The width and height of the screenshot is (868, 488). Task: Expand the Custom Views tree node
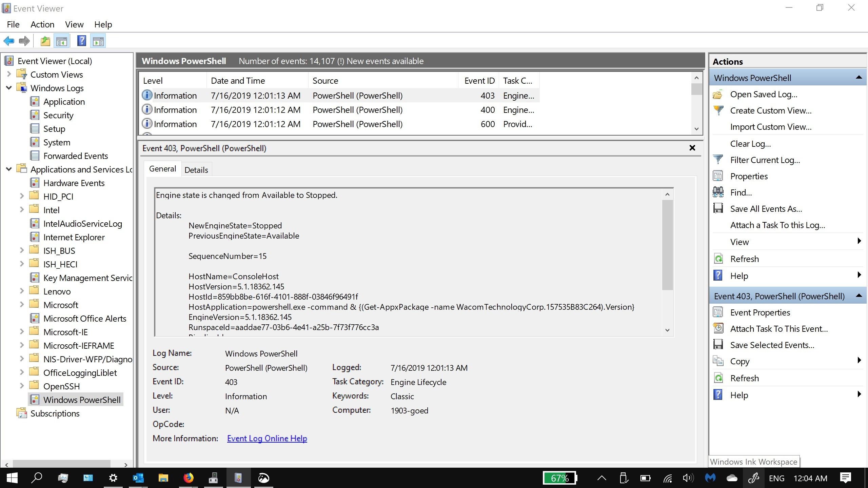click(9, 74)
